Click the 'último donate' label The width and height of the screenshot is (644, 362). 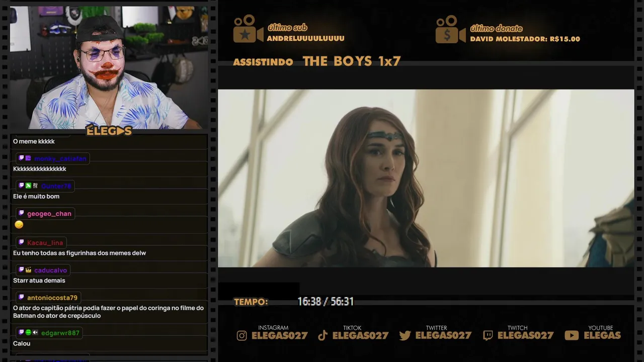point(496,28)
